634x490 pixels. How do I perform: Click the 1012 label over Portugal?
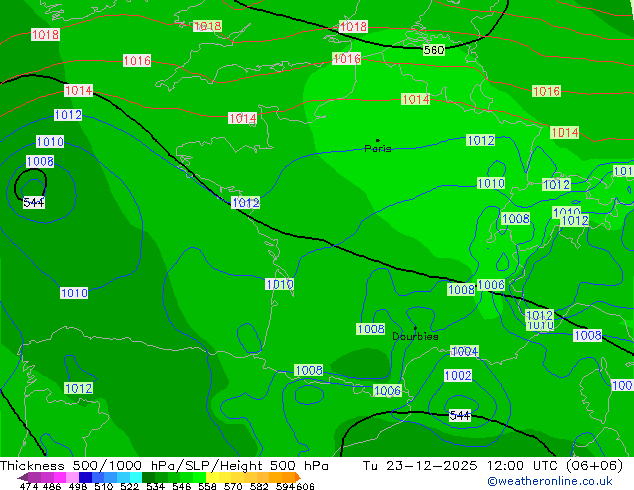pyautogui.click(x=78, y=389)
